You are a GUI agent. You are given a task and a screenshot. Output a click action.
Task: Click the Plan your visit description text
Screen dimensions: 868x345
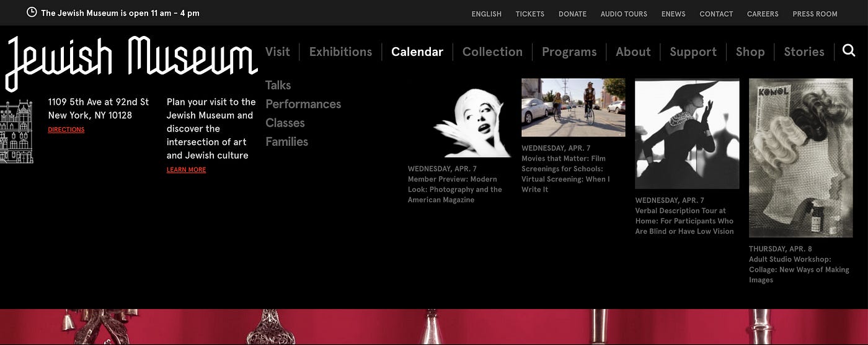[x=211, y=128]
